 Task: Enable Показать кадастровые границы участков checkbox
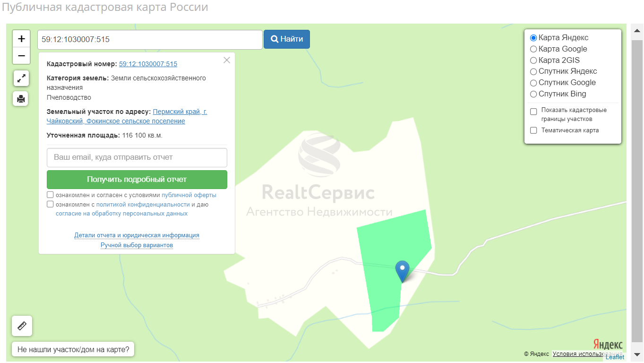(x=533, y=112)
